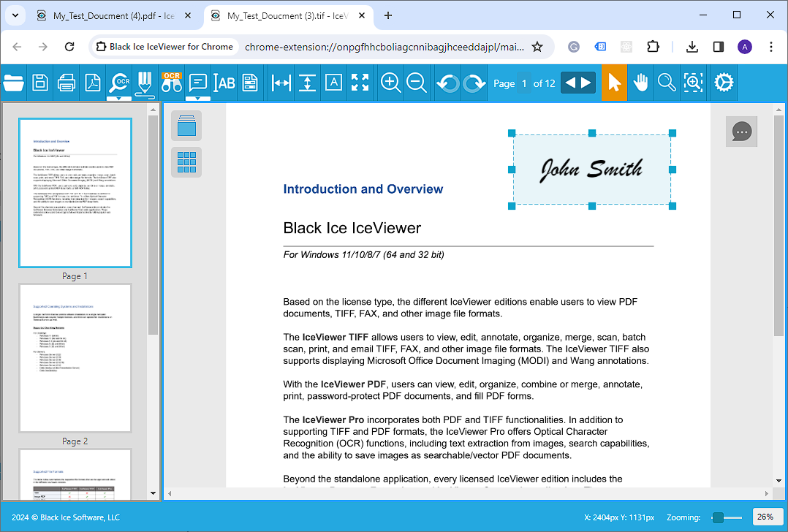
Task: Click the top-right handle of signature box
Action: point(673,133)
